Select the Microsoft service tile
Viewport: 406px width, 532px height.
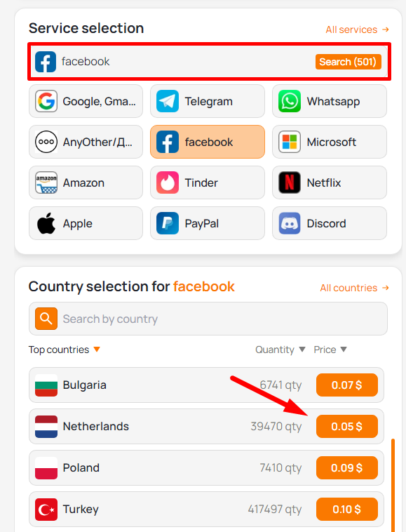click(330, 142)
